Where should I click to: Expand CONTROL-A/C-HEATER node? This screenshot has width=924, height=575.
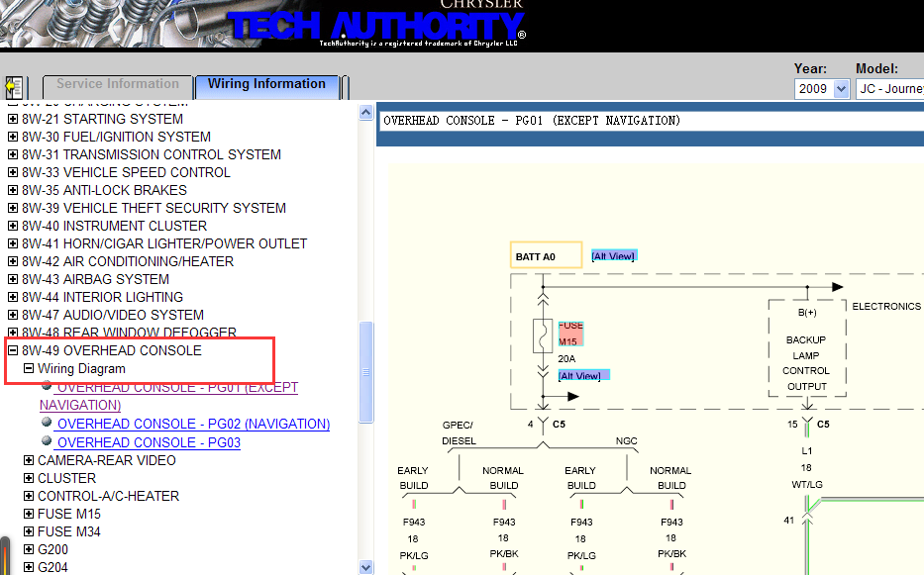(x=29, y=496)
